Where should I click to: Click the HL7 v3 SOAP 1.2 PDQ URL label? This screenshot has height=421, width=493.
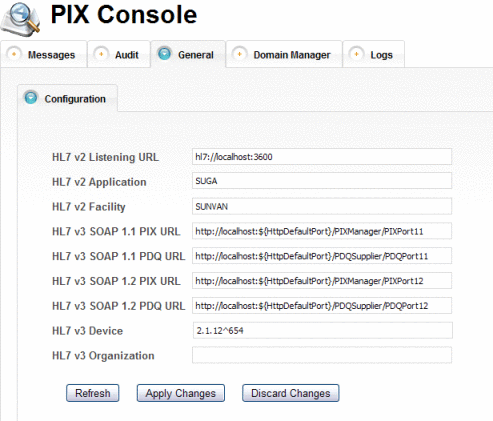118,306
